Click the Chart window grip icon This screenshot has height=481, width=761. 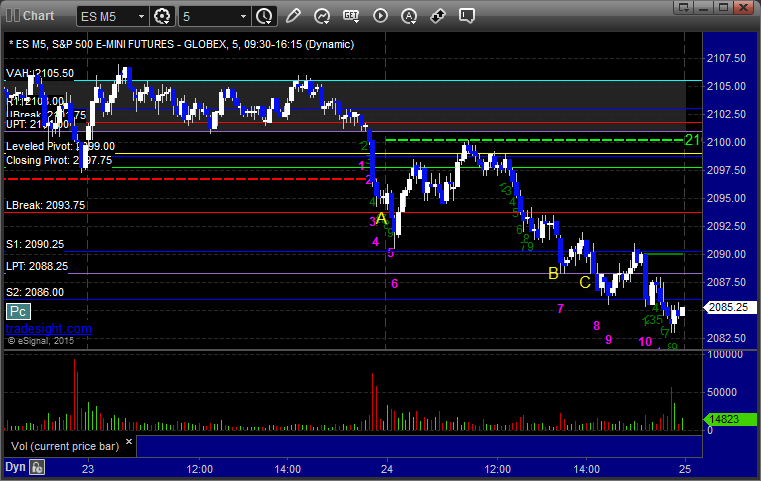point(13,16)
